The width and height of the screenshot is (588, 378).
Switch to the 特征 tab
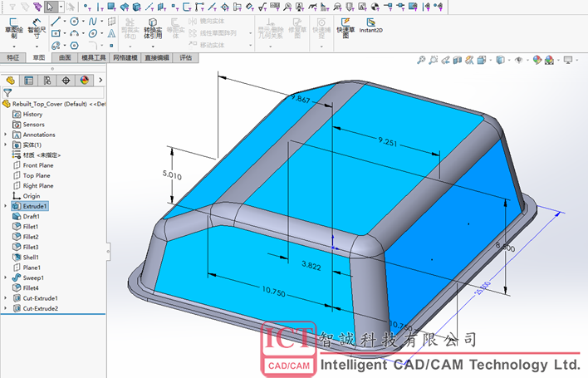pyautogui.click(x=12, y=58)
